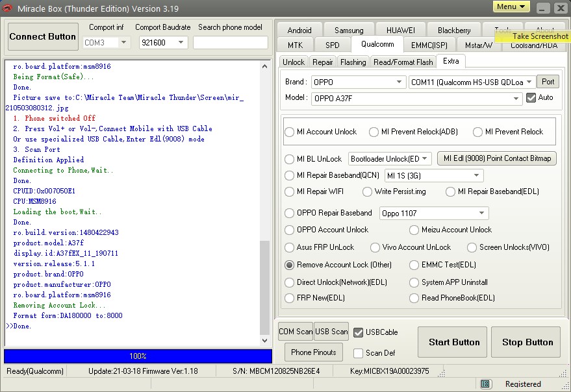Viewport: 571px width, 392px height.
Task: Select MI Repair Baseband(EDL) option
Action: click(450, 192)
